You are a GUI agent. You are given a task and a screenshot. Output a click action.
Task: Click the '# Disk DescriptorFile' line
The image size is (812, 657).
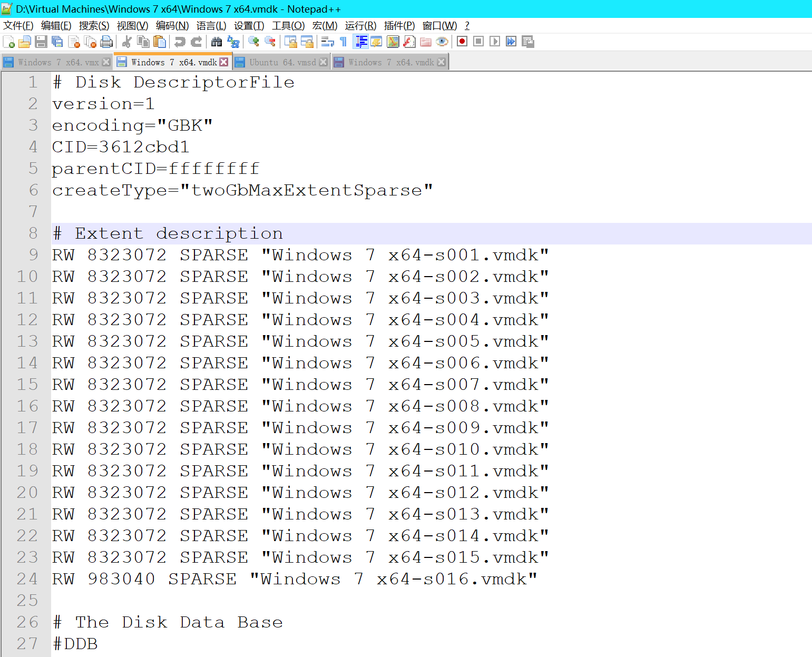pyautogui.click(x=173, y=82)
